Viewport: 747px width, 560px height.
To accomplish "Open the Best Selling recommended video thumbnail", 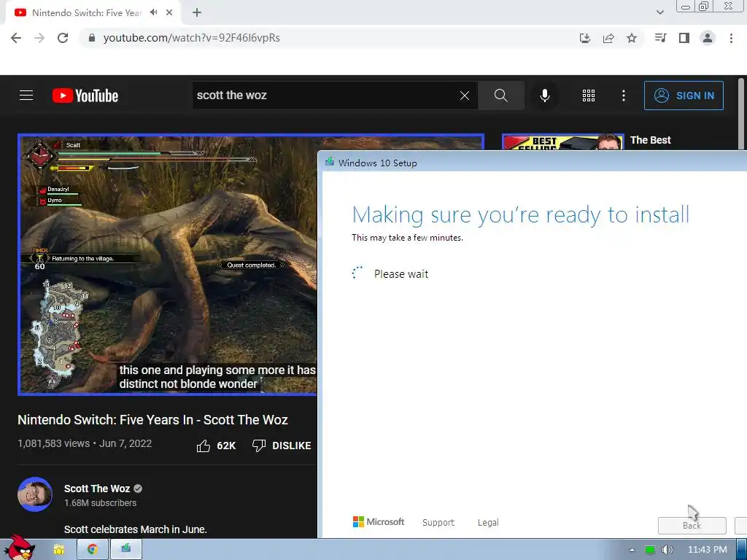I will (562, 142).
